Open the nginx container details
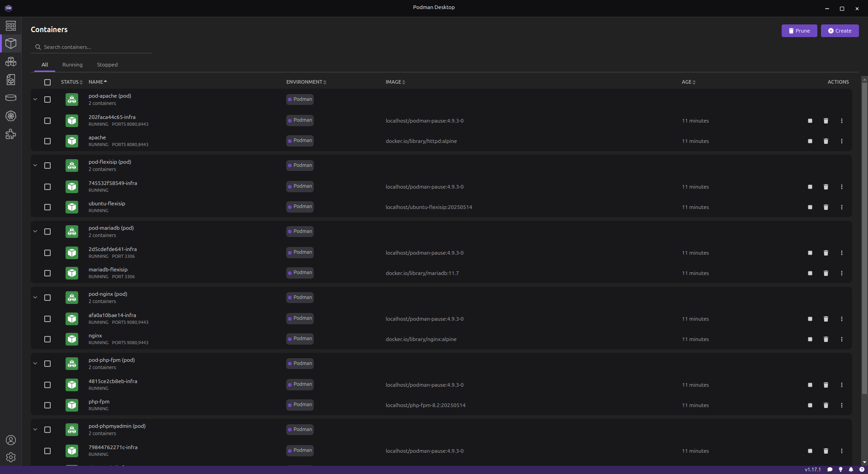868x474 pixels. point(95,336)
